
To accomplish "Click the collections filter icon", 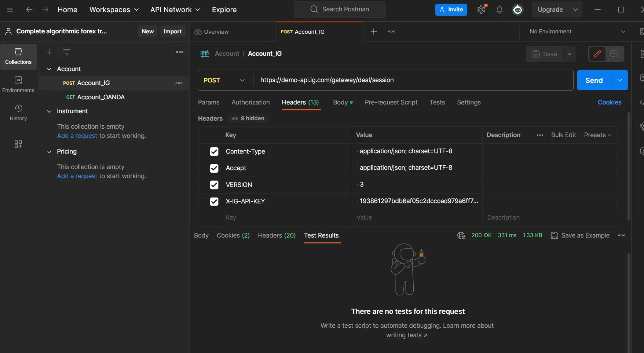I will (66, 52).
